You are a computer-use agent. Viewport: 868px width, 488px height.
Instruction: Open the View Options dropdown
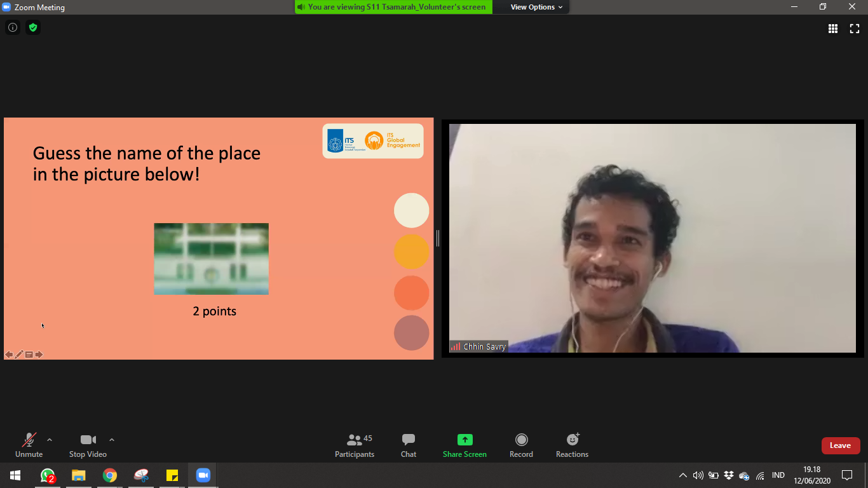pos(536,7)
